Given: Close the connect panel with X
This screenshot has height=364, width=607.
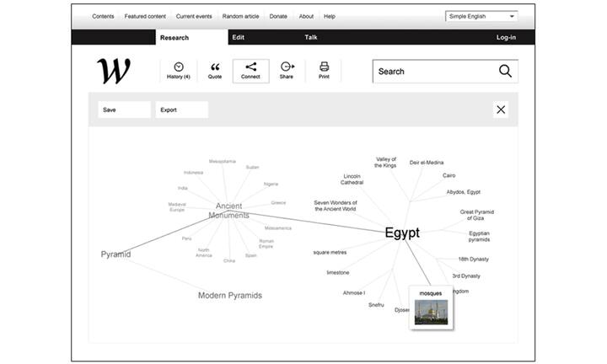Looking at the screenshot, I should tap(501, 110).
